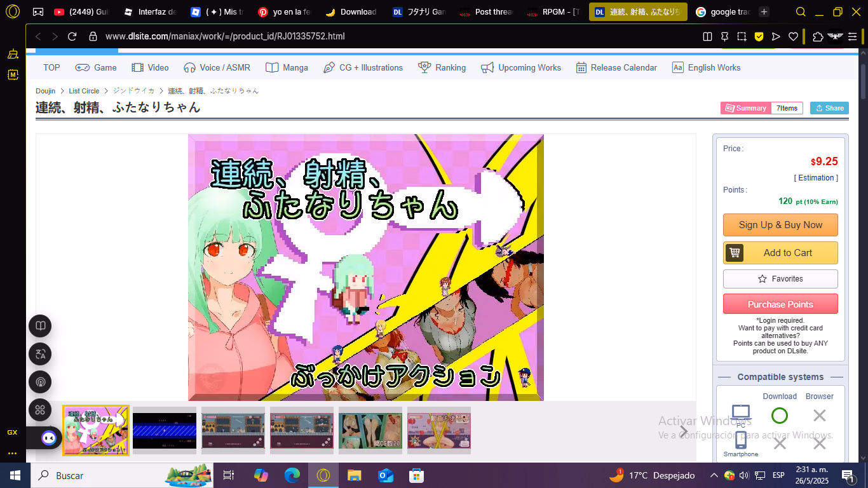
Task: Click Sign Up & Buy Now
Action: tap(780, 225)
